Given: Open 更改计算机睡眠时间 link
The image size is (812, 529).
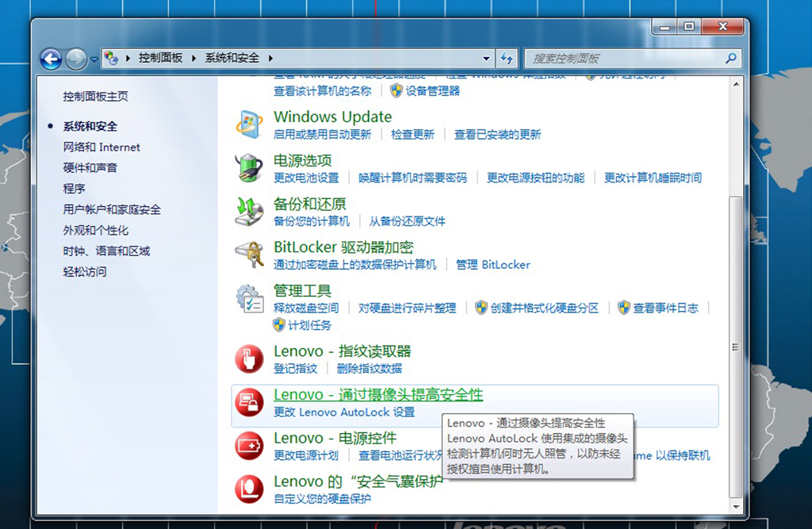Looking at the screenshot, I should point(653,178).
